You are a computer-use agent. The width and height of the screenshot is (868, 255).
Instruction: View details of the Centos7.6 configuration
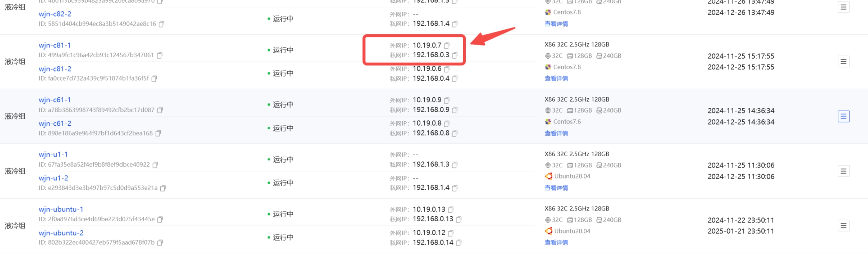pos(556,133)
